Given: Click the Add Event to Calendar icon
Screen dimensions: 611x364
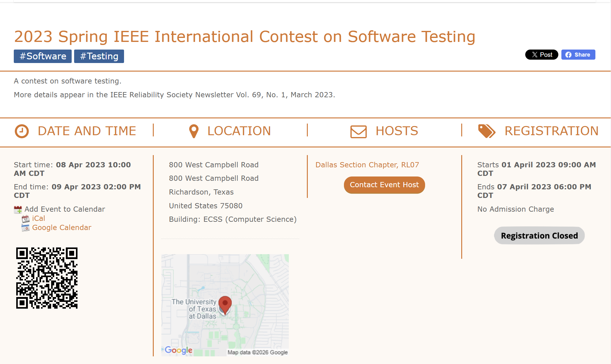Looking at the screenshot, I should (x=18, y=210).
